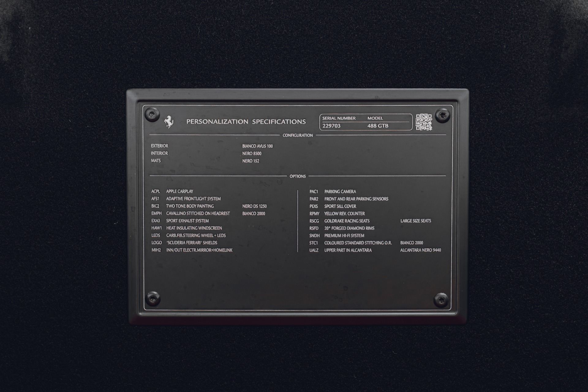Image resolution: width=588 pixels, height=392 pixels.
Task: Click the Ferrari prancing horse emblem
Action: [169, 122]
